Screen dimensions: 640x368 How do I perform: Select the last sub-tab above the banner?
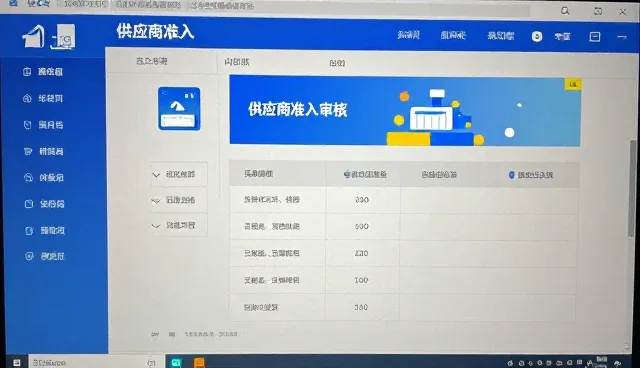tap(337, 63)
